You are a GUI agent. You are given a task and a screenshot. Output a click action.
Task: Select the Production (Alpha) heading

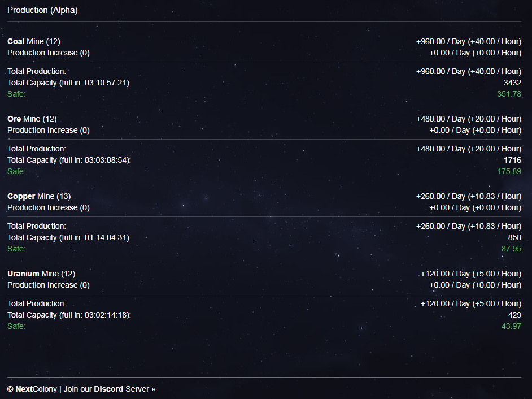pos(42,10)
